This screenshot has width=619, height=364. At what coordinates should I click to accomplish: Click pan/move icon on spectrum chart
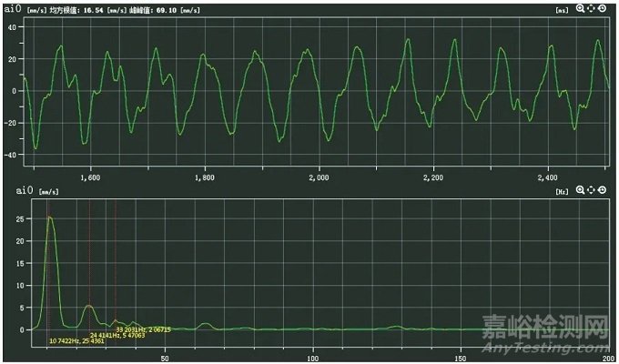[x=591, y=189]
